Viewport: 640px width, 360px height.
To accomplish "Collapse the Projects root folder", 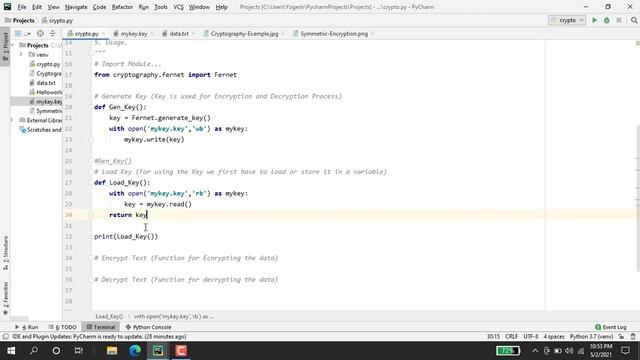I will [x=12, y=45].
